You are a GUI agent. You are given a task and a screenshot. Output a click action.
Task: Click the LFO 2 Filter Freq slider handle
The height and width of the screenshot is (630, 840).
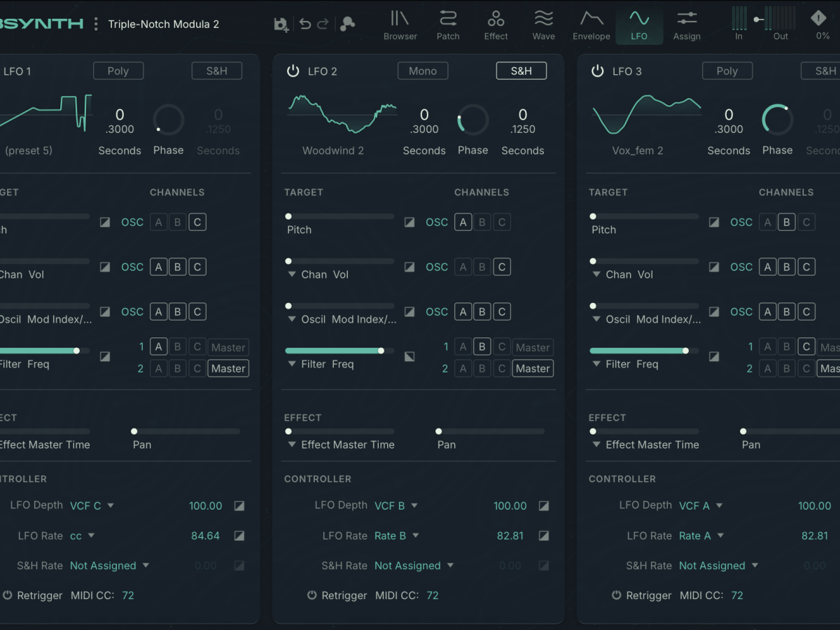(381, 351)
